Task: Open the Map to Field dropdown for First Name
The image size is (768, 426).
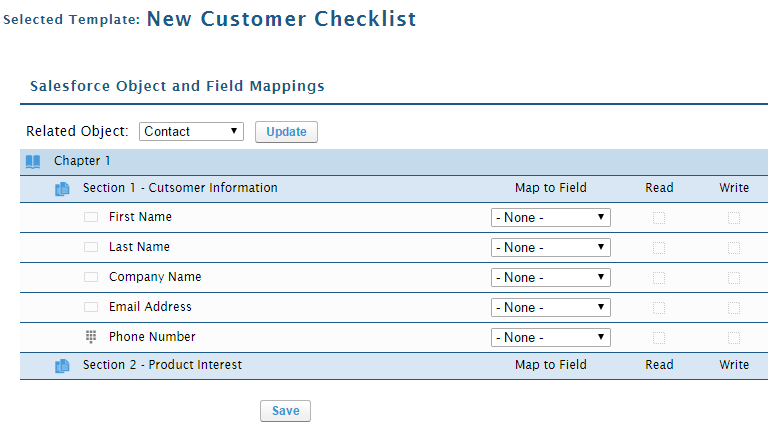Action: (x=550, y=218)
